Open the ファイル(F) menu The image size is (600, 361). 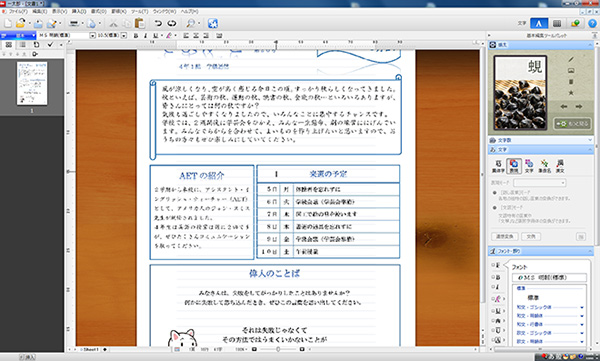[x=18, y=11]
